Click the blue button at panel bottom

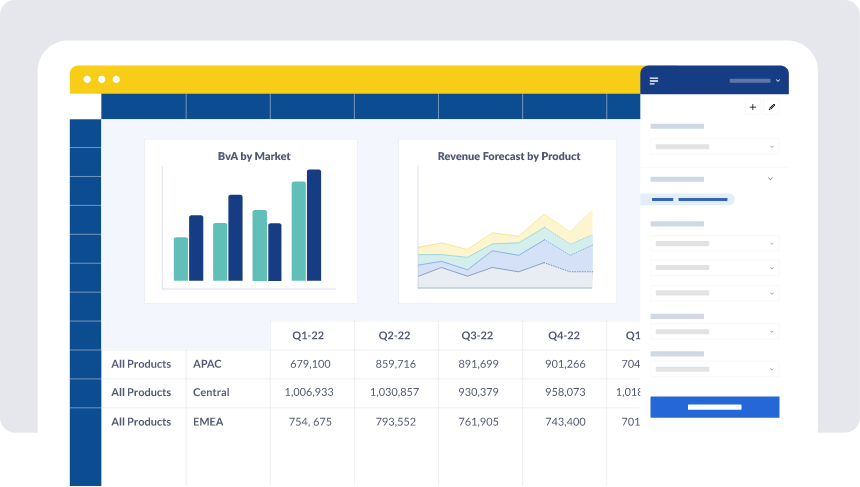(x=715, y=407)
